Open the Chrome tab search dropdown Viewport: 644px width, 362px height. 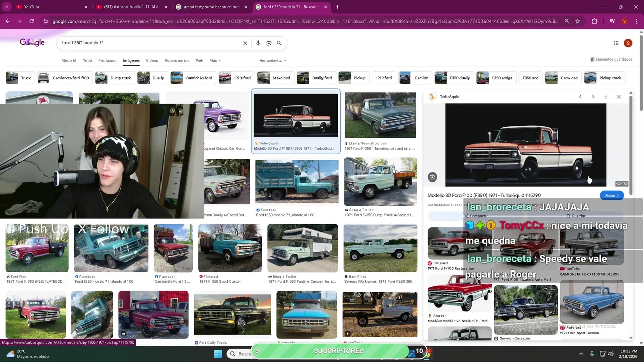(x=8, y=7)
